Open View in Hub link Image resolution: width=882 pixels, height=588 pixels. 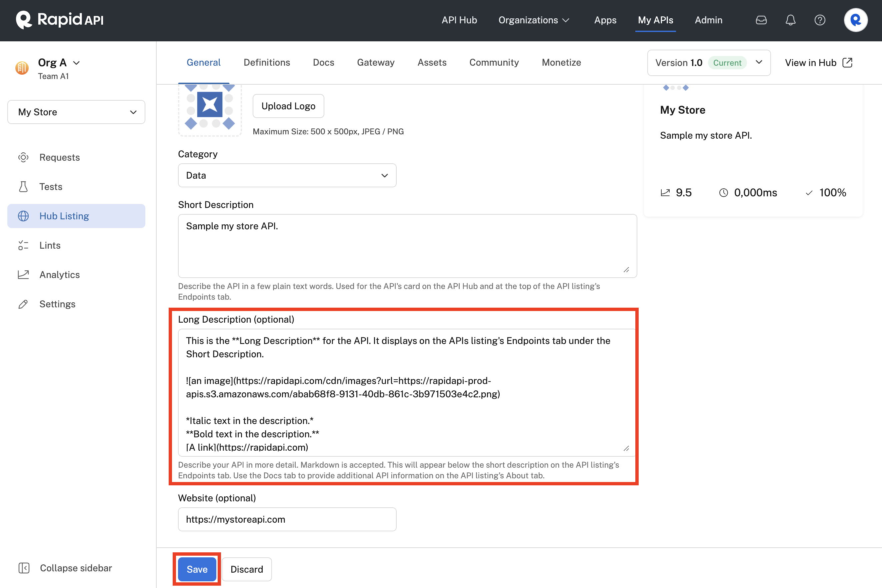click(818, 63)
